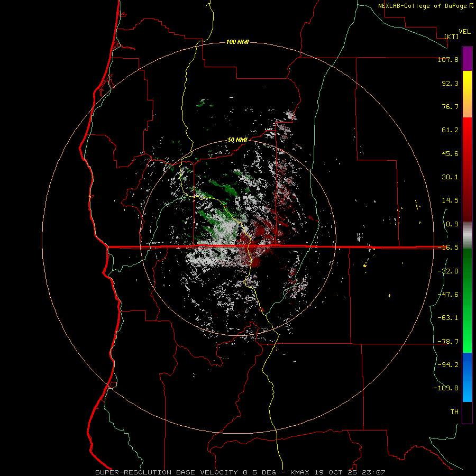Click the -32.0 scale value
Image resolution: width=476 pixels, height=476 pixels.
[448, 271]
